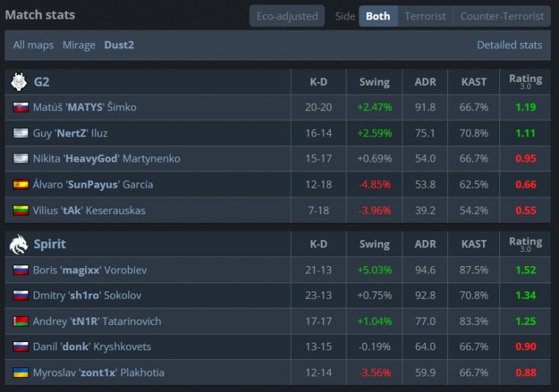Click the G2 team logo icon
This screenshot has height=392, width=559.
(x=19, y=82)
